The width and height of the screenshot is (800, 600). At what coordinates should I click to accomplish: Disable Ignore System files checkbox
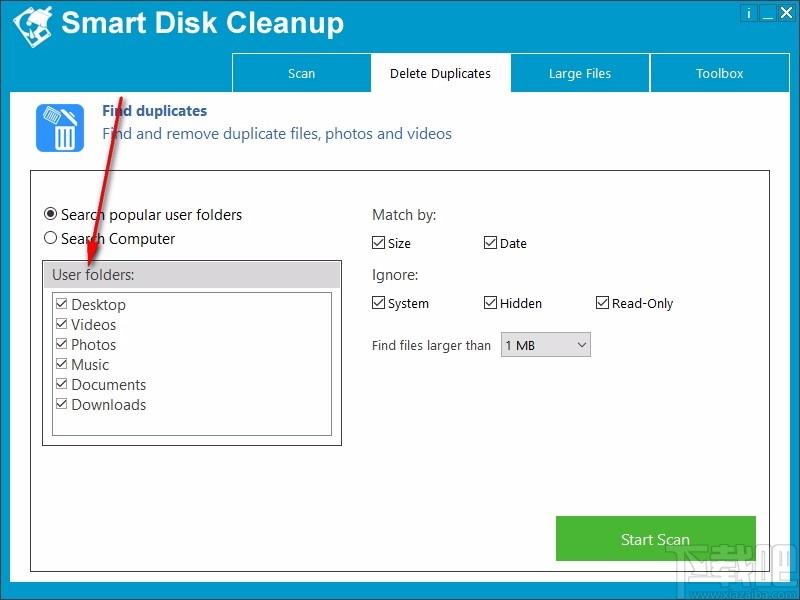[379, 303]
